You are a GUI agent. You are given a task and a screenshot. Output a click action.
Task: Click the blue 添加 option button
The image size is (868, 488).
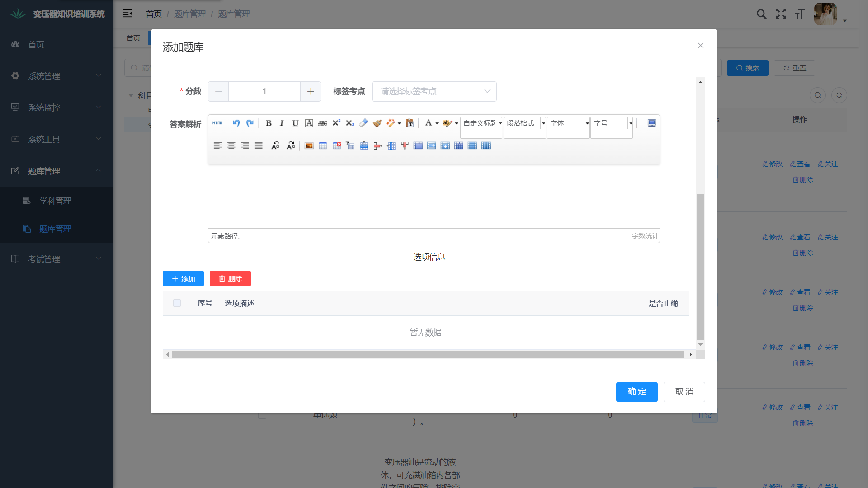pyautogui.click(x=183, y=279)
